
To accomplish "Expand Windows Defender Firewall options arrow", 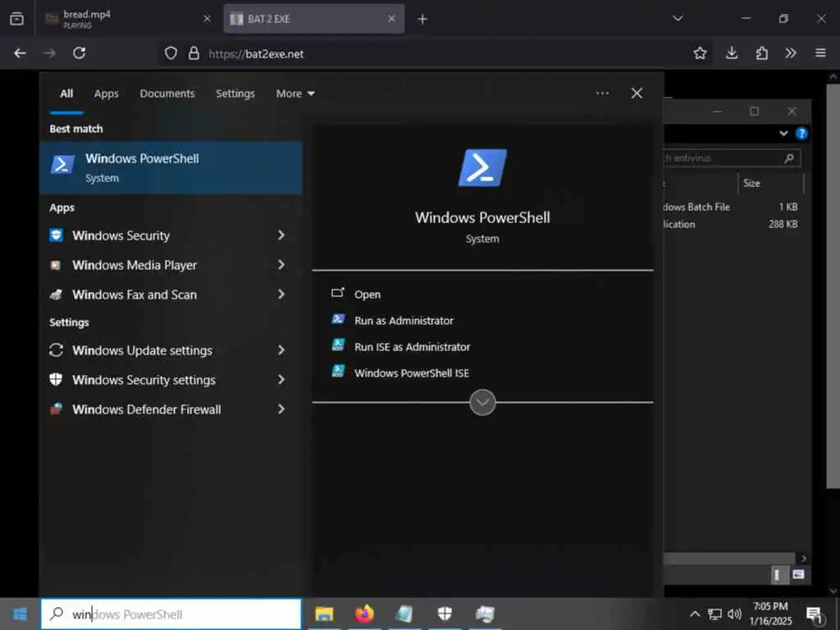I will point(281,409).
